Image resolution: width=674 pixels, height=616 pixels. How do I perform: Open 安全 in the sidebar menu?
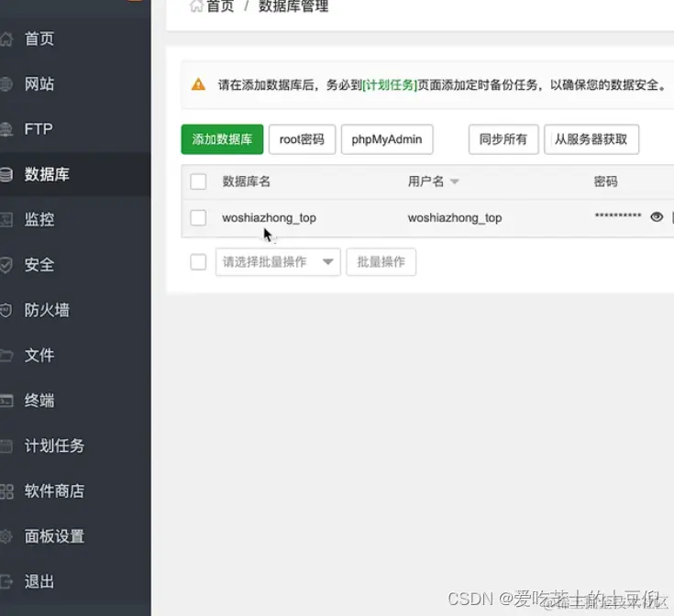tap(39, 265)
